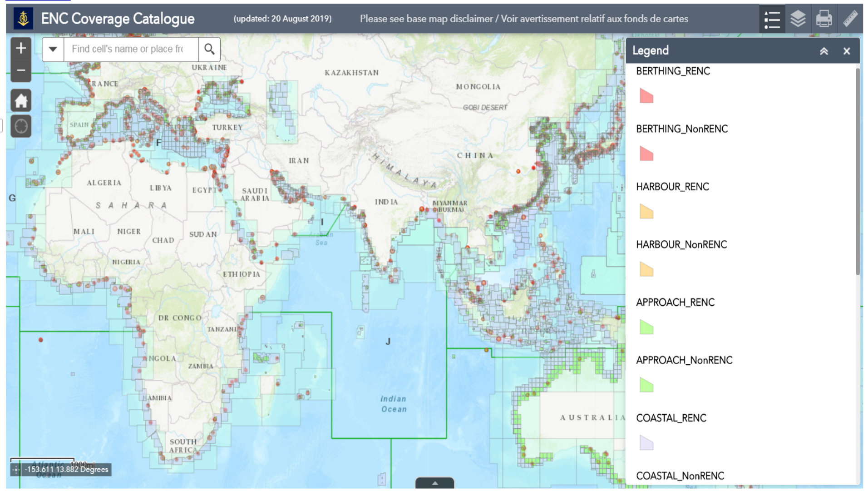The height and width of the screenshot is (491, 868).
Task: Click the search magnifier icon
Action: tap(209, 49)
